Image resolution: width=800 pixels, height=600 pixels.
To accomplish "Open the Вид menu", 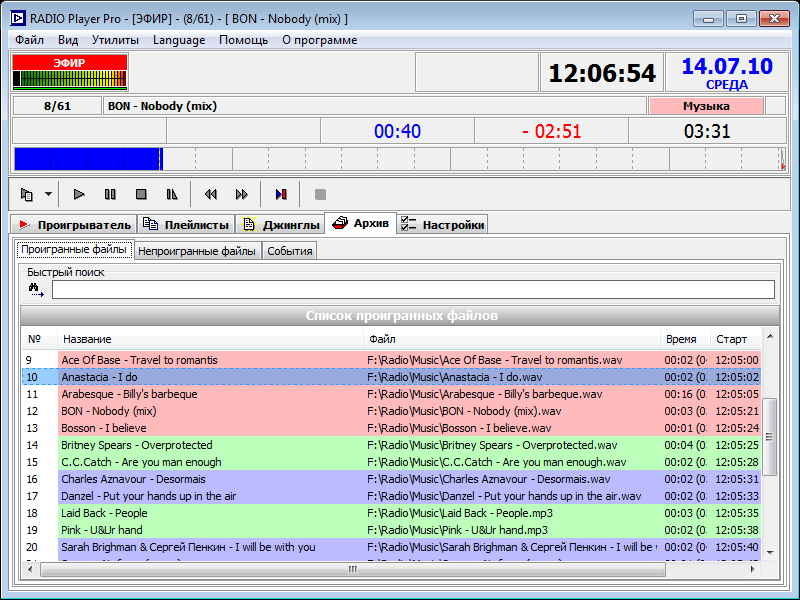I will 68,40.
